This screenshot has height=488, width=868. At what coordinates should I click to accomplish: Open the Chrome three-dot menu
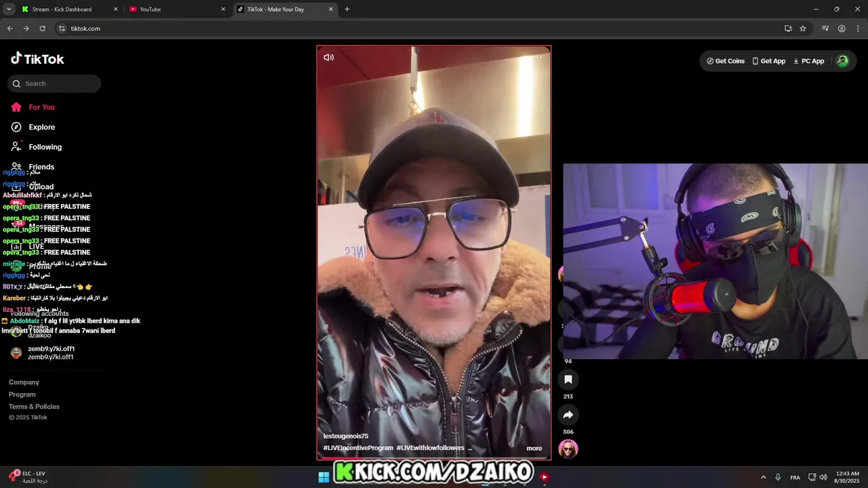pyautogui.click(x=858, y=28)
